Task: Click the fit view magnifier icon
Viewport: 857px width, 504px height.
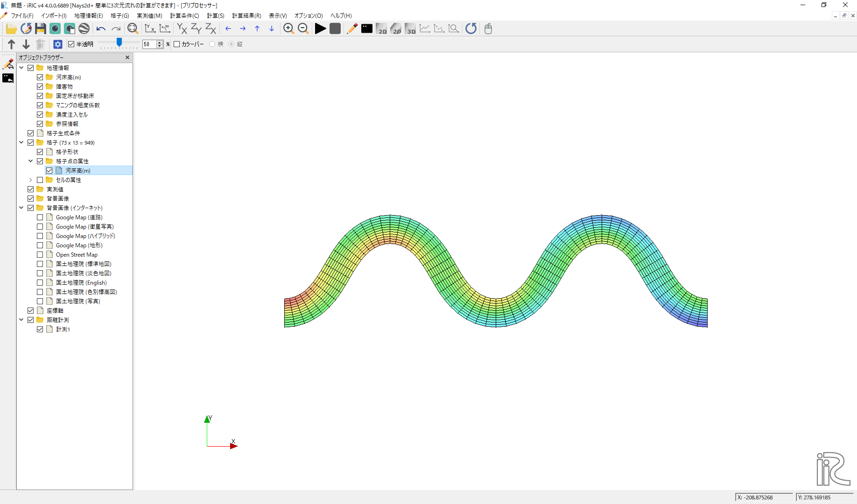Action: [x=133, y=29]
